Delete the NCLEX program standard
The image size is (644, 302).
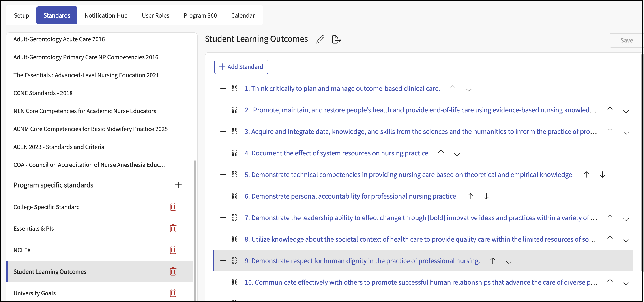(x=173, y=250)
